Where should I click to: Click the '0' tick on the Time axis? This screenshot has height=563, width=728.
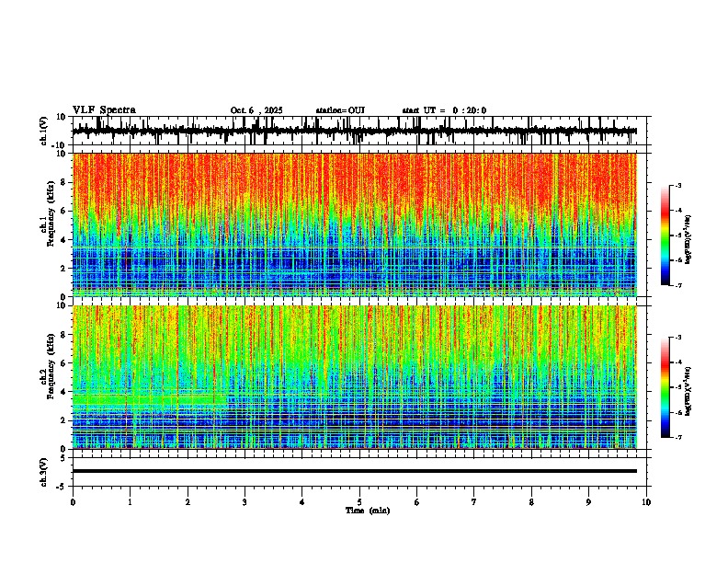[x=73, y=502]
